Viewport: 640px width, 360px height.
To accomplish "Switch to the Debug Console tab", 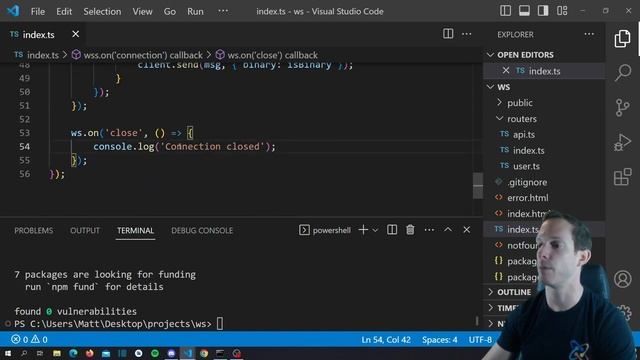I will point(202,230).
